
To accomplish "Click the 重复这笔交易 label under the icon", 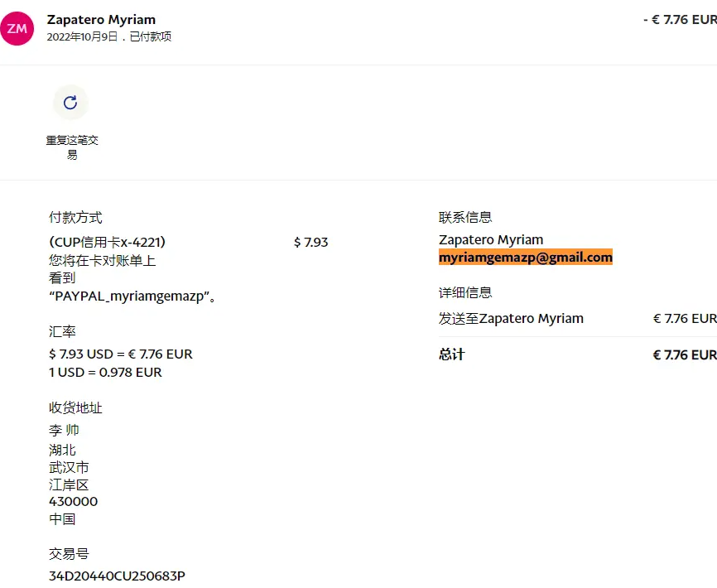I will pyautogui.click(x=72, y=147).
